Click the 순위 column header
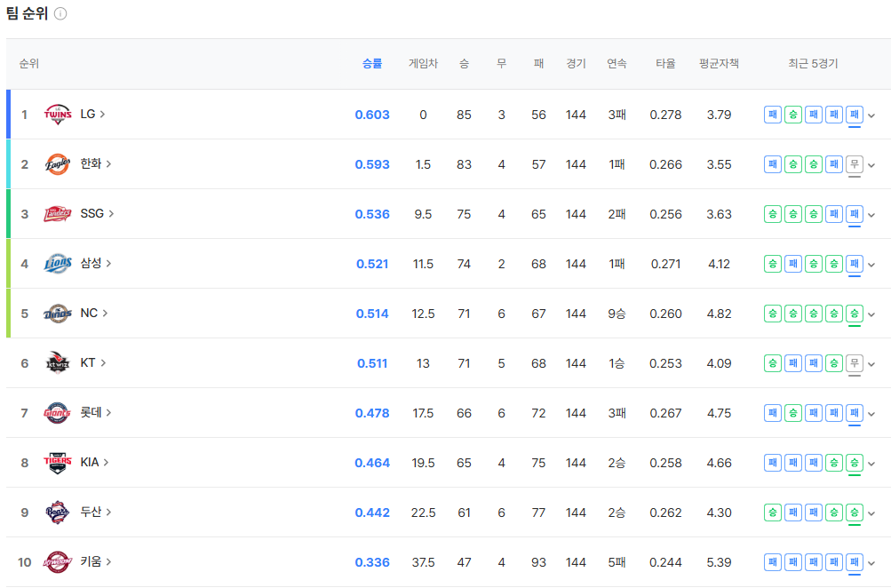891x588 pixels. (29, 64)
